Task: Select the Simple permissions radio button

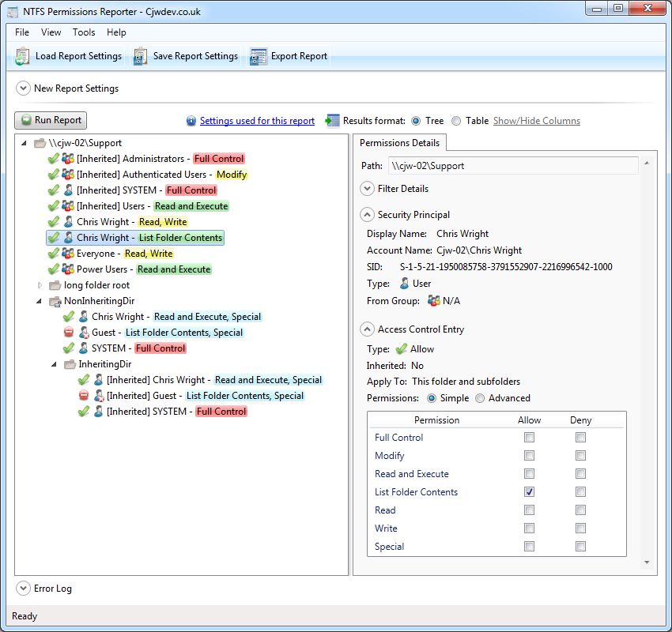Action: point(432,399)
